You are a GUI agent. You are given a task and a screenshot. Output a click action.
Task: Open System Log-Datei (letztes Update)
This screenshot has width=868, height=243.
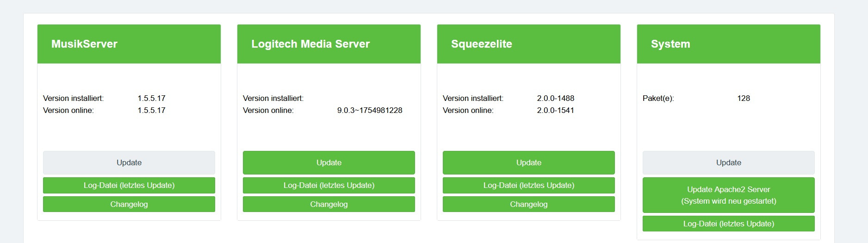click(728, 224)
